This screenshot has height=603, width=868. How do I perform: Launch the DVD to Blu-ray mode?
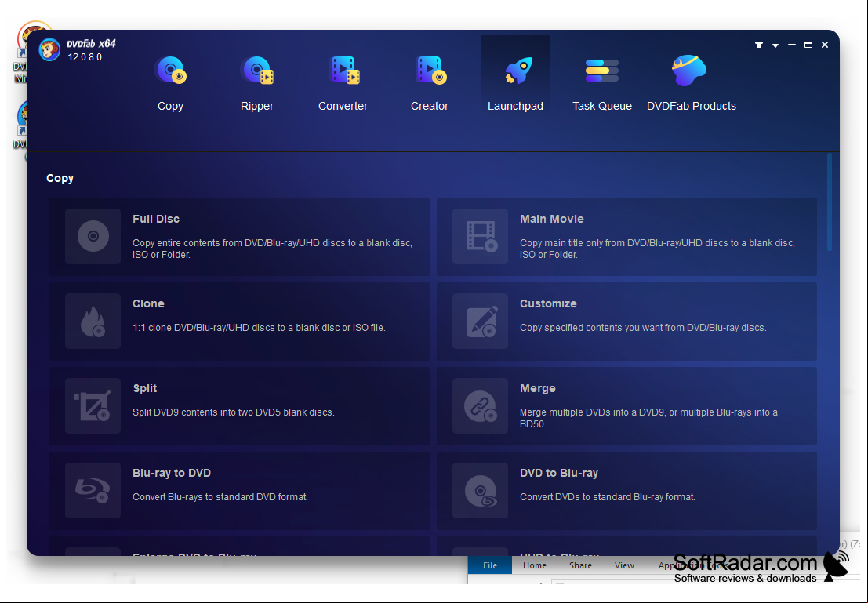coord(626,491)
